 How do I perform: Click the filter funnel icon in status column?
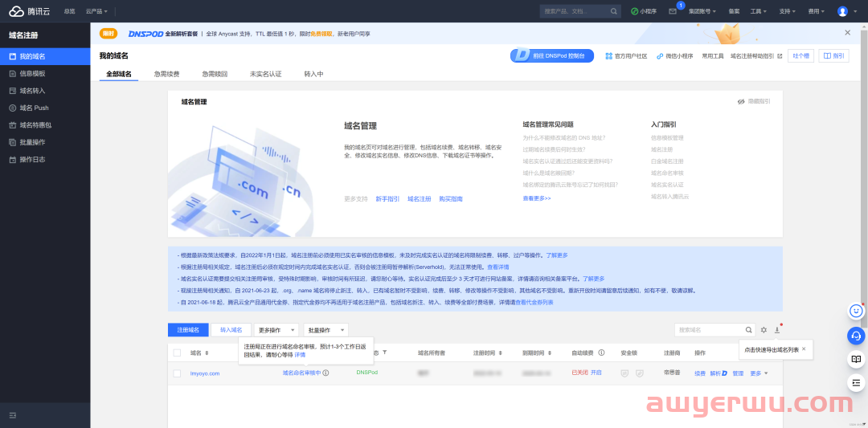tap(385, 353)
